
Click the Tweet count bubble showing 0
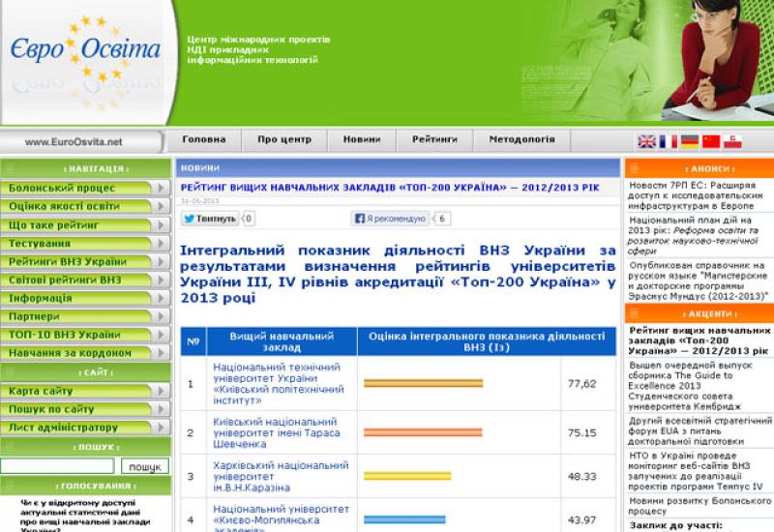[249, 219]
